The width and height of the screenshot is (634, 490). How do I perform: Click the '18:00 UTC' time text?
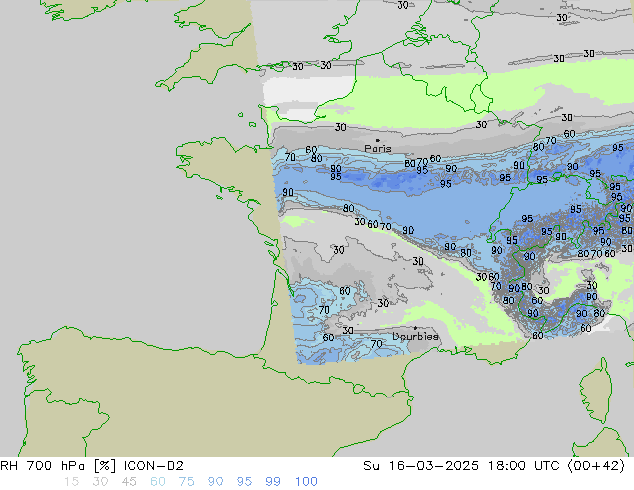[524, 466]
